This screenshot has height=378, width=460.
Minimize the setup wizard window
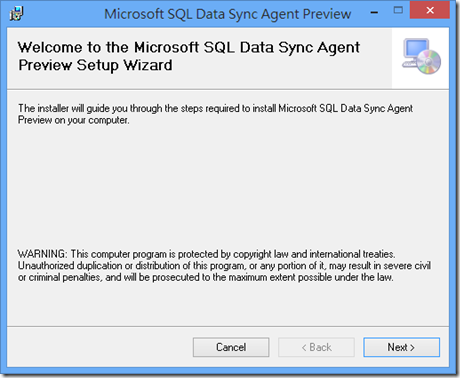[375, 12]
